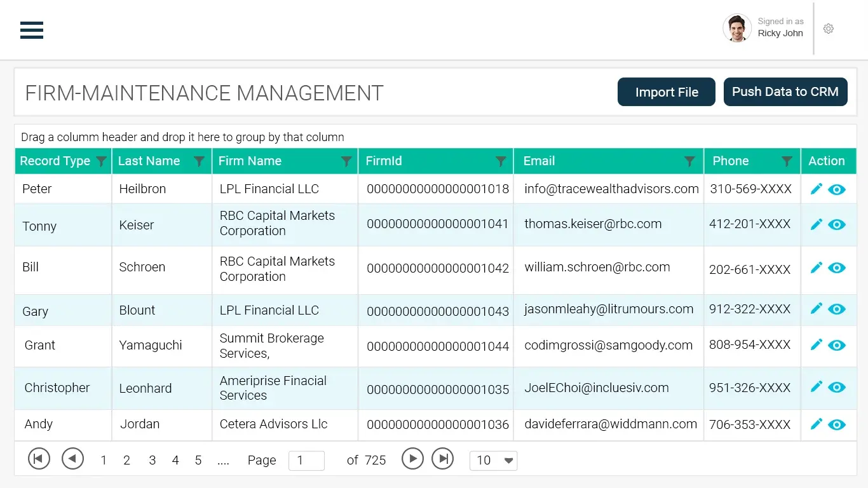Screen dimensions: 868x488
Task: Click the eye icon for Gary Blount
Action: point(837,309)
